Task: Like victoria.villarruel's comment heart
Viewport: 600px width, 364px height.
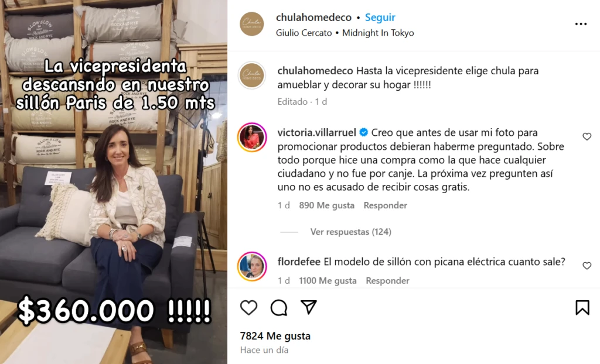Action: [x=587, y=136]
